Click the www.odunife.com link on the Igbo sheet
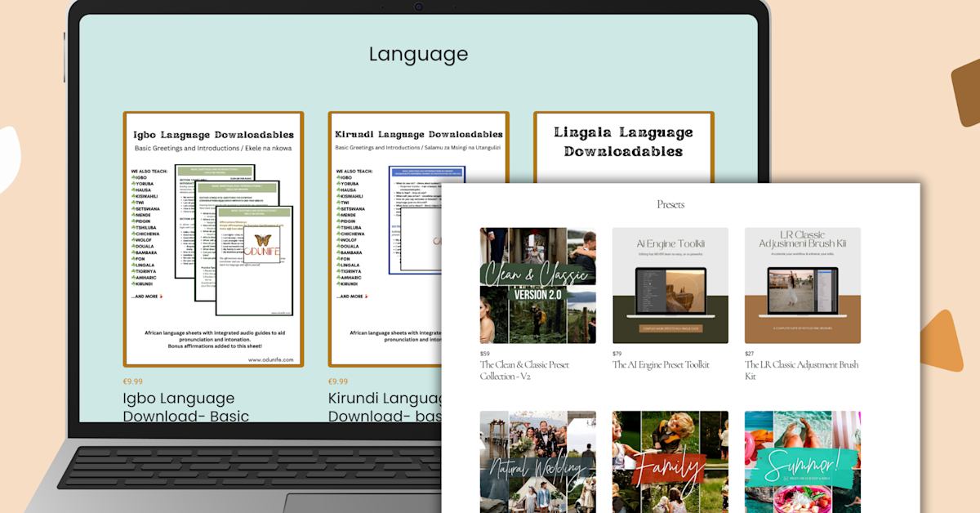 (x=271, y=359)
